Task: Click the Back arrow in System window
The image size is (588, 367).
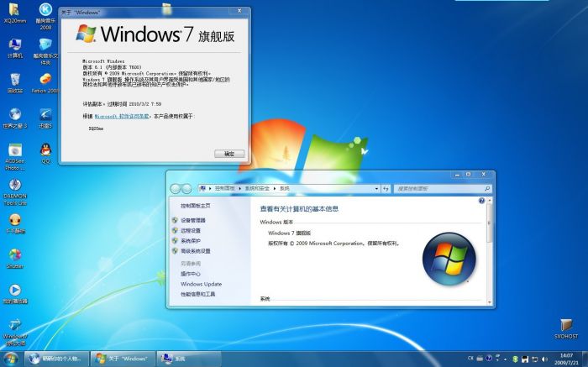Action: click(x=175, y=189)
